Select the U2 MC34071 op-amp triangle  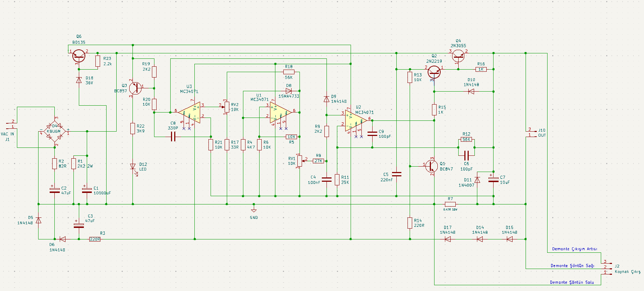coord(356,120)
